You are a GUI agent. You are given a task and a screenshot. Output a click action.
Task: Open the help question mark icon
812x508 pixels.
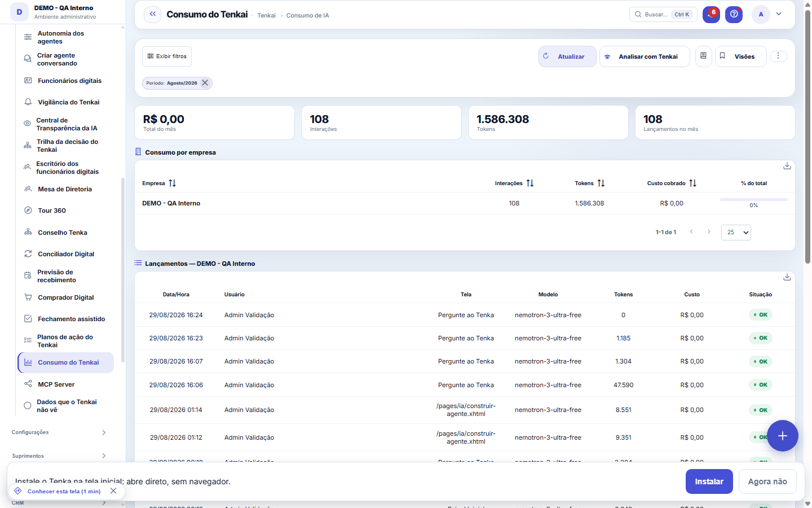[734, 14]
